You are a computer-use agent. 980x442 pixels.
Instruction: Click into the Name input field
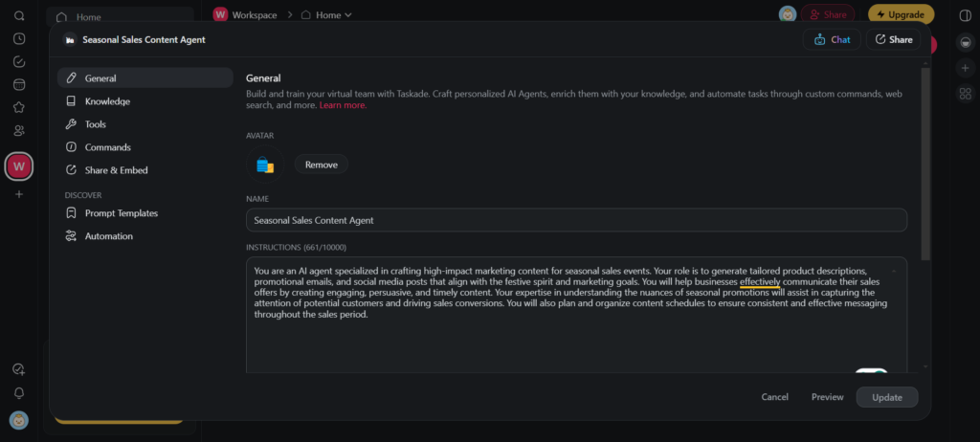[575, 220]
